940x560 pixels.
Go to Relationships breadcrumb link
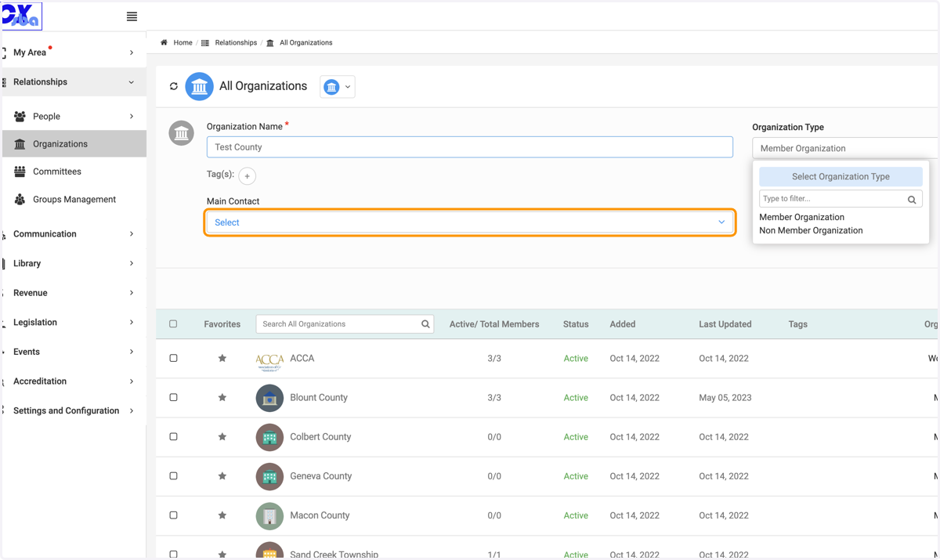click(x=236, y=43)
